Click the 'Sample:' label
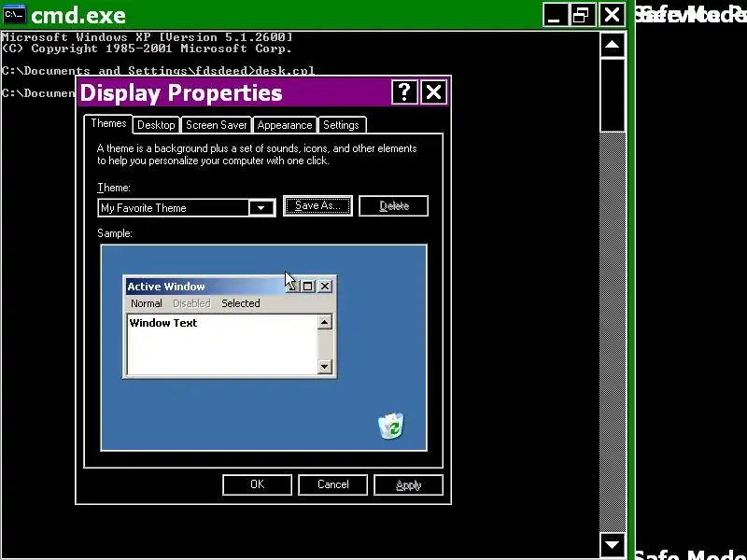This screenshot has width=747, height=560. (x=114, y=233)
